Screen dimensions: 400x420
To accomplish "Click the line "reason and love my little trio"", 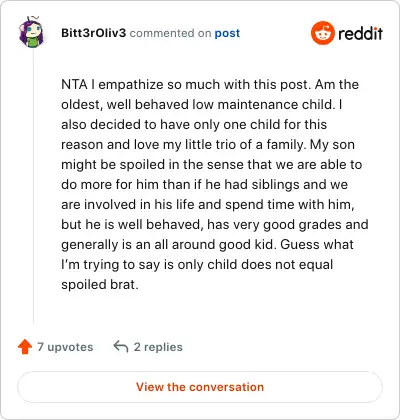I will (x=208, y=145).
